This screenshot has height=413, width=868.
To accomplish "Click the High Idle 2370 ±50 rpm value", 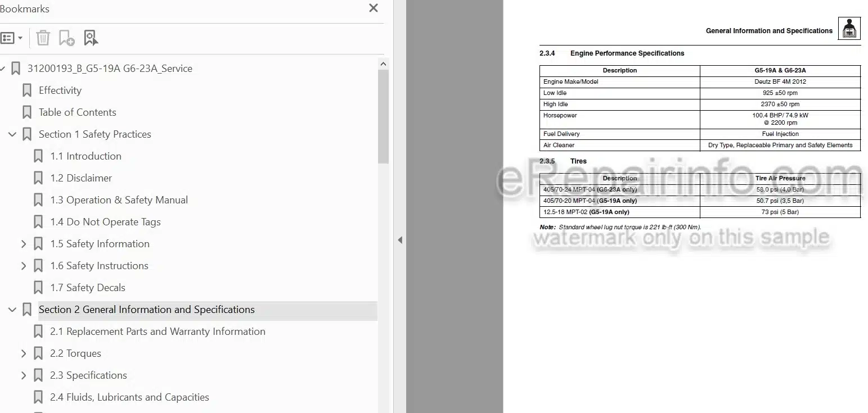I will pos(780,105).
